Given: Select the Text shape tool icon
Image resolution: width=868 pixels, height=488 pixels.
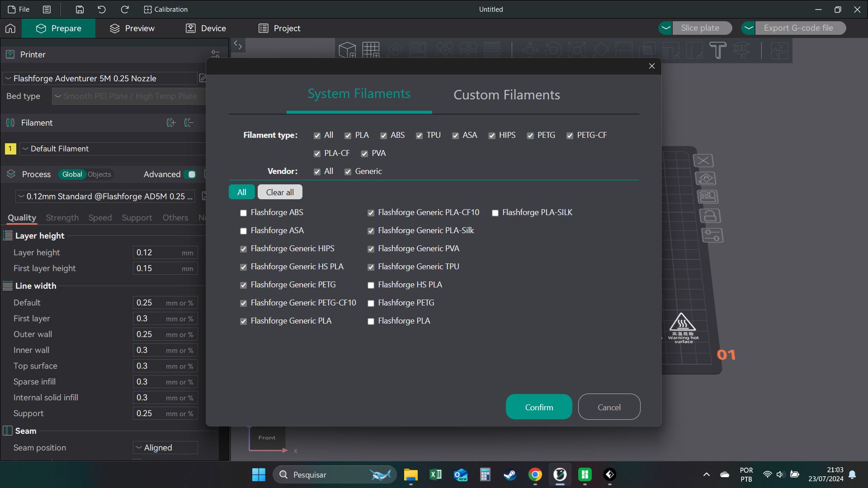Looking at the screenshot, I should (717, 50).
